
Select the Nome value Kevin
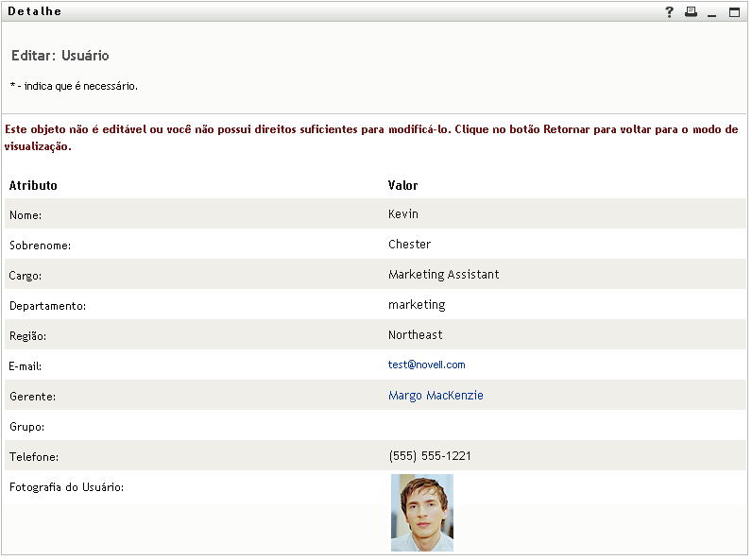[403, 214]
